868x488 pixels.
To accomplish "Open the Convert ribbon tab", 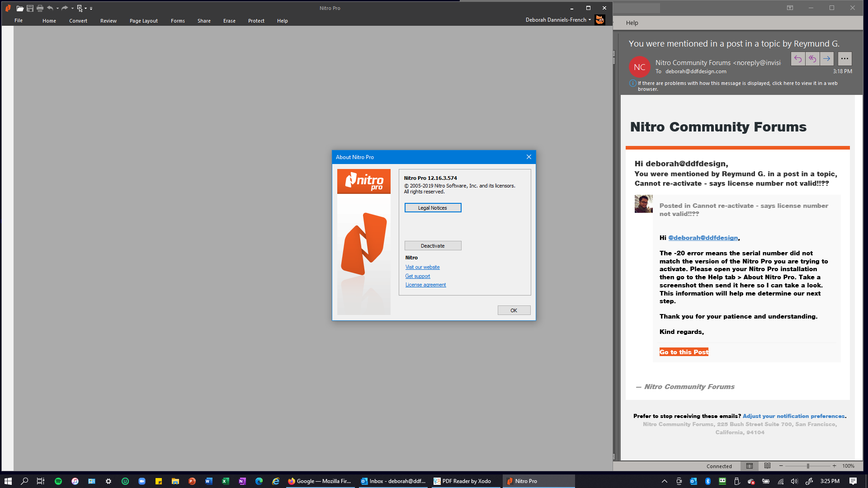I will pyautogui.click(x=78, y=21).
